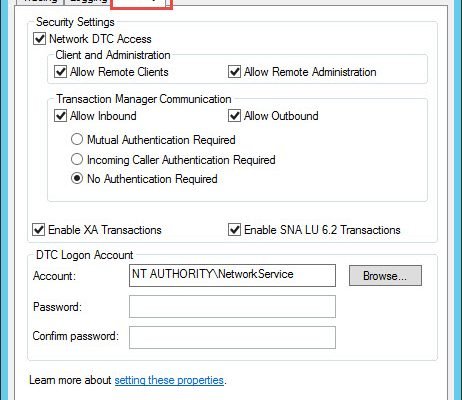
Task: Disable Allow Remote Administration option
Action: [234, 72]
